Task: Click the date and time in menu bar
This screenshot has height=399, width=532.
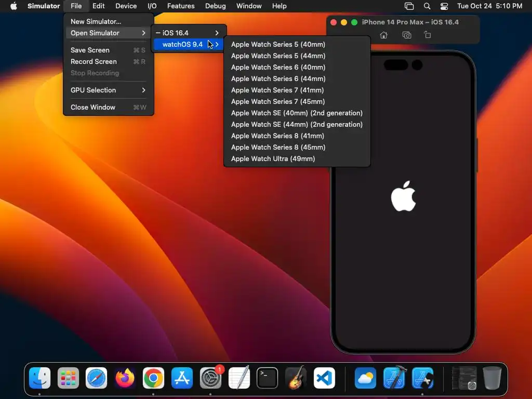Action: pos(489,6)
